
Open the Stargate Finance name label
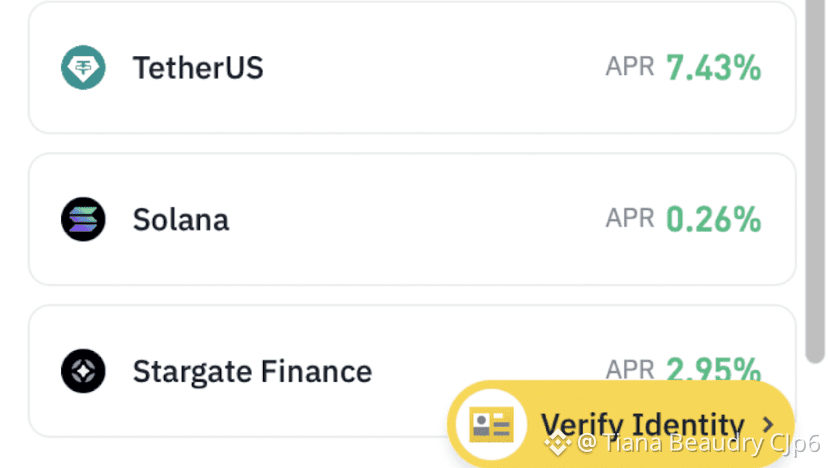point(252,372)
